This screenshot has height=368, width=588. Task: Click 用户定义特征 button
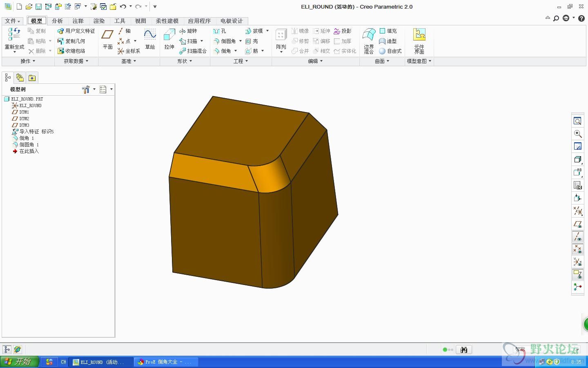coord(76,31)
